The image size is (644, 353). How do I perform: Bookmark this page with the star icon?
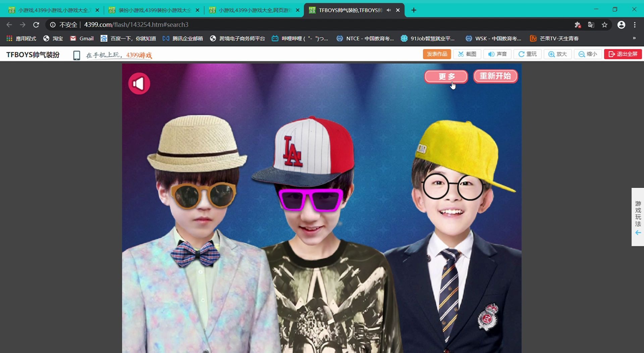(x=604, y=24)
